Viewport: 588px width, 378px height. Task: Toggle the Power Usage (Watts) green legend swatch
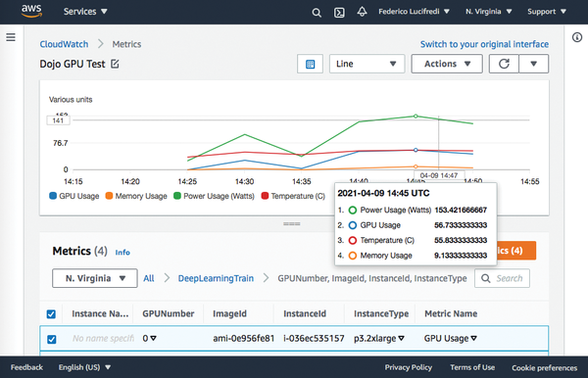click(x=177, y=196)
